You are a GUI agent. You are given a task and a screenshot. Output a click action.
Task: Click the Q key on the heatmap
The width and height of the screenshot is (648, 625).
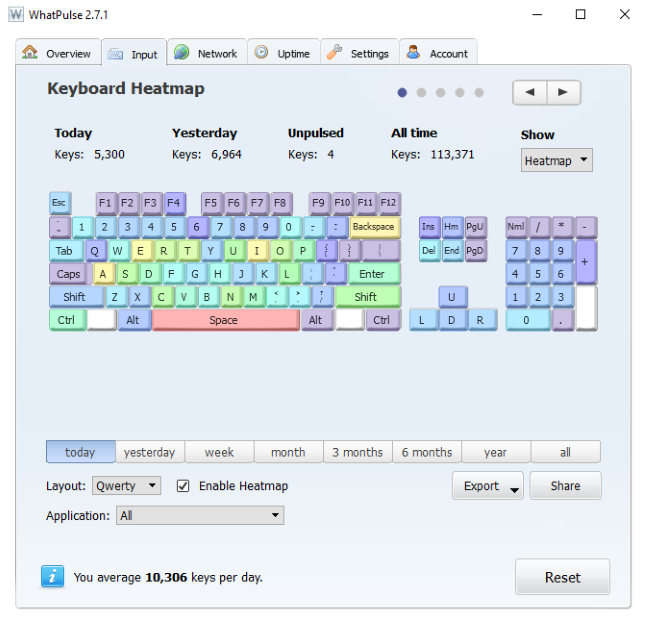96,250
